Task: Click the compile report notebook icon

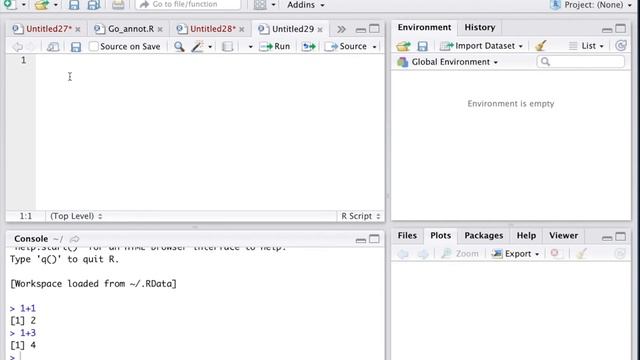Action: (x=227, y=47)
